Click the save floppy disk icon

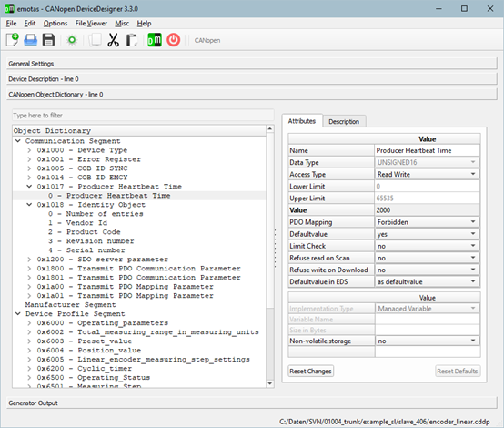pyautogui.click(x=48, y=40)
